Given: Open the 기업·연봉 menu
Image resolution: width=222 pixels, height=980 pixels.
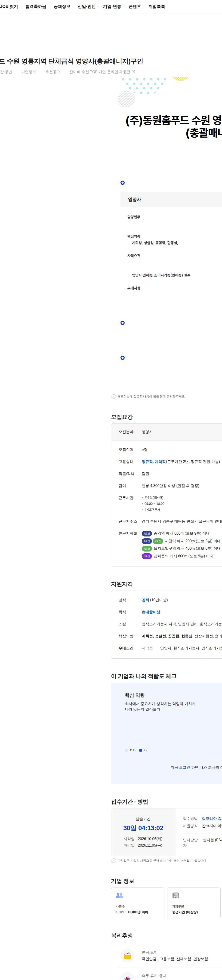Looking at the screenshot, I should (x=112, y=6).
